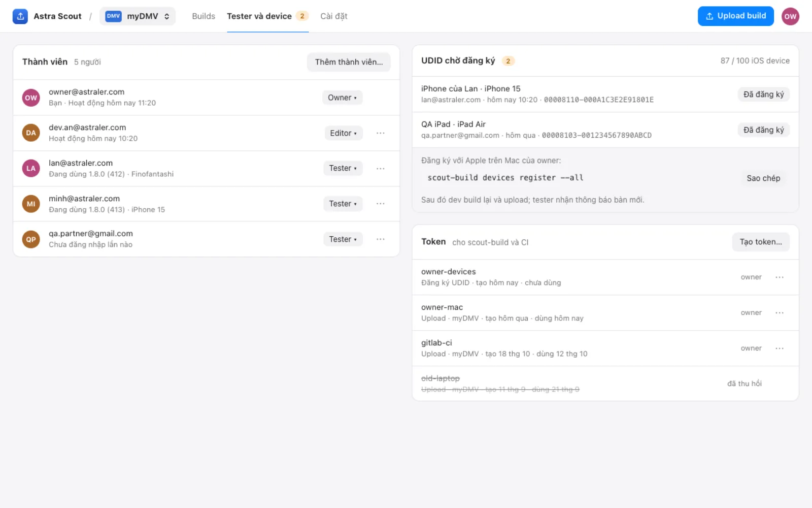This screenshot has width=812, height=508.
Task: Click the scout-build devices register command
Action: pyautogui.click(x=505, y=178)
